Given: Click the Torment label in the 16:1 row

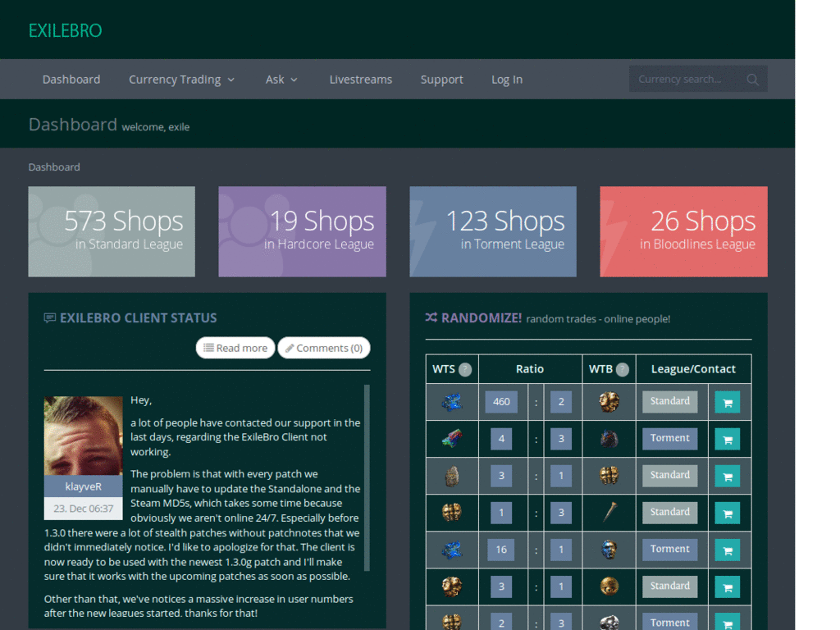Looking at the screenshot, I should 669,549.
